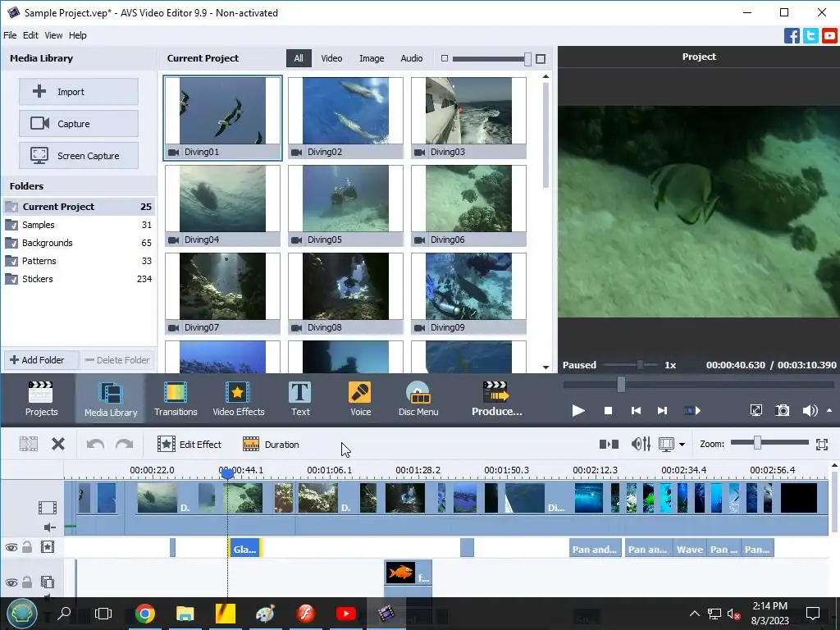Click the full screen preview icon

point(756,411)
